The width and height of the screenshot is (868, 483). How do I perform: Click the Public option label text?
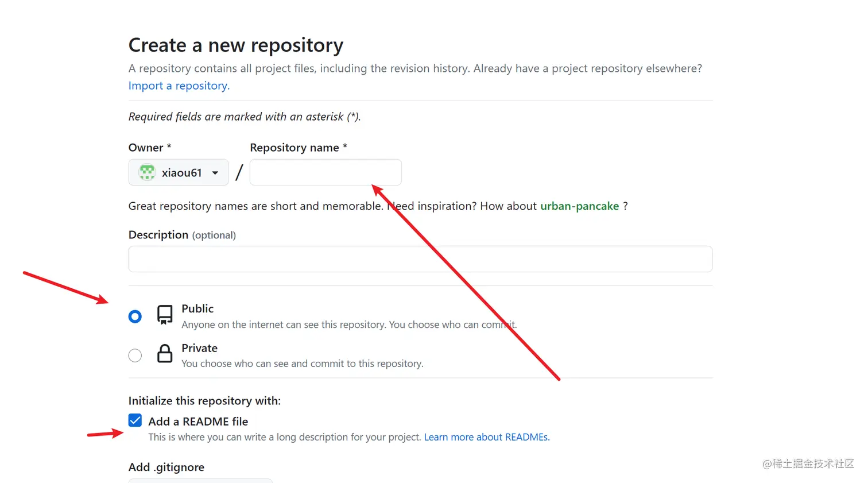[197, 308]
